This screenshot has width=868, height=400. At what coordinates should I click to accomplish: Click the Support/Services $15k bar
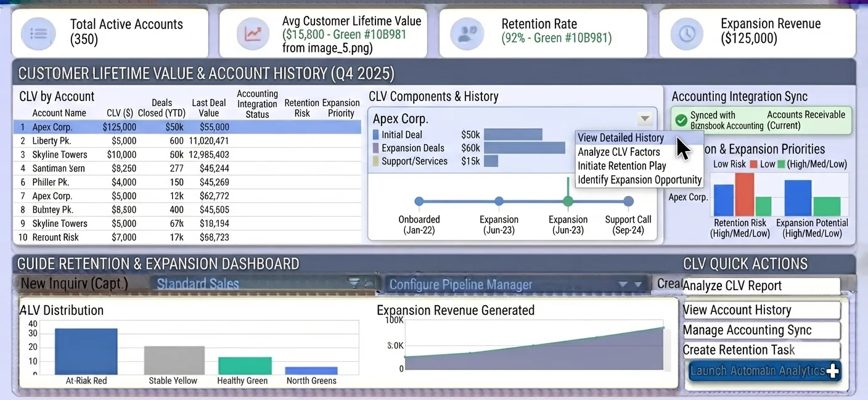pyautogui.click(x=491, y=161)
